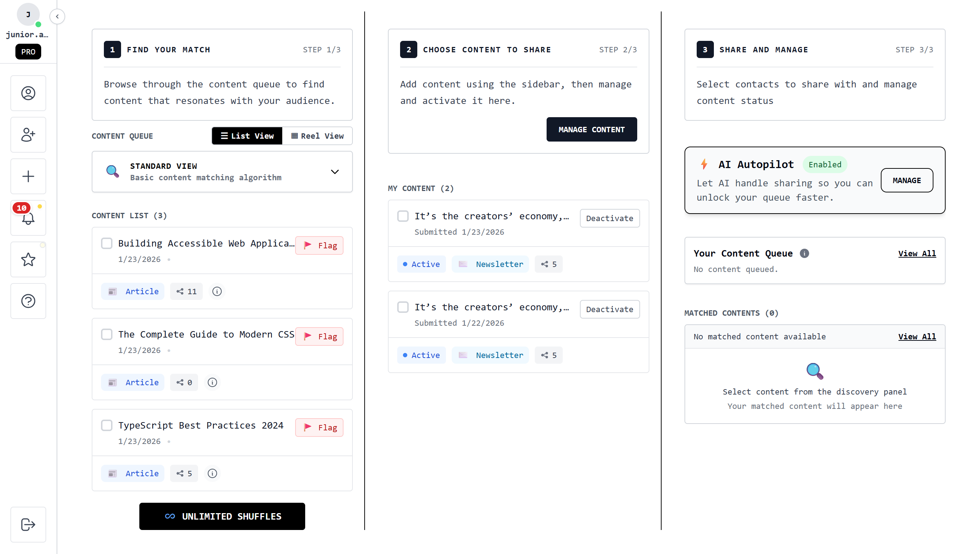This screenshot has height=554, width=980.
Task: Click the Unlimited Shuffles button
Action: pyautogui.click(x=222, y=516)
